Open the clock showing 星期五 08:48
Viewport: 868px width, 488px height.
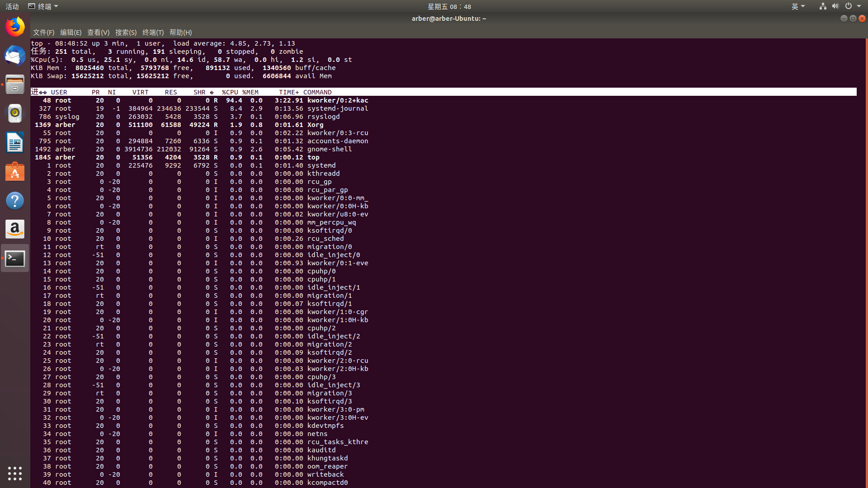(x=449, y=6)
